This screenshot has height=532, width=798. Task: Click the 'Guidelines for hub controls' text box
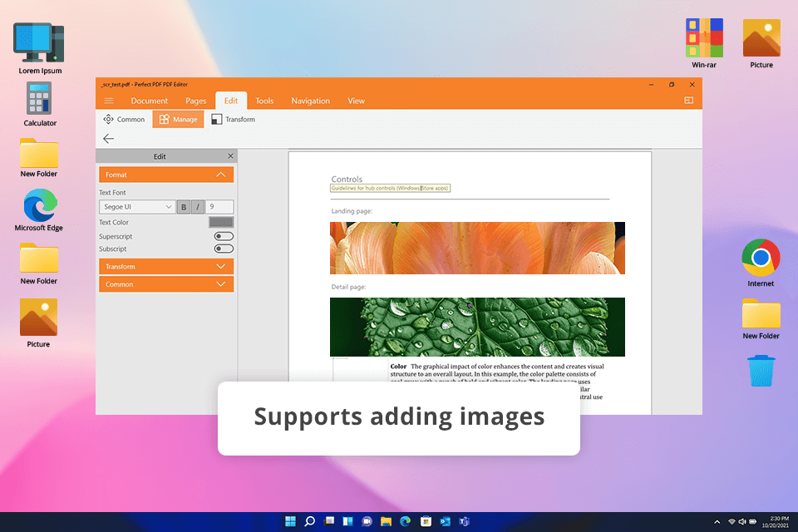point(391,188)
